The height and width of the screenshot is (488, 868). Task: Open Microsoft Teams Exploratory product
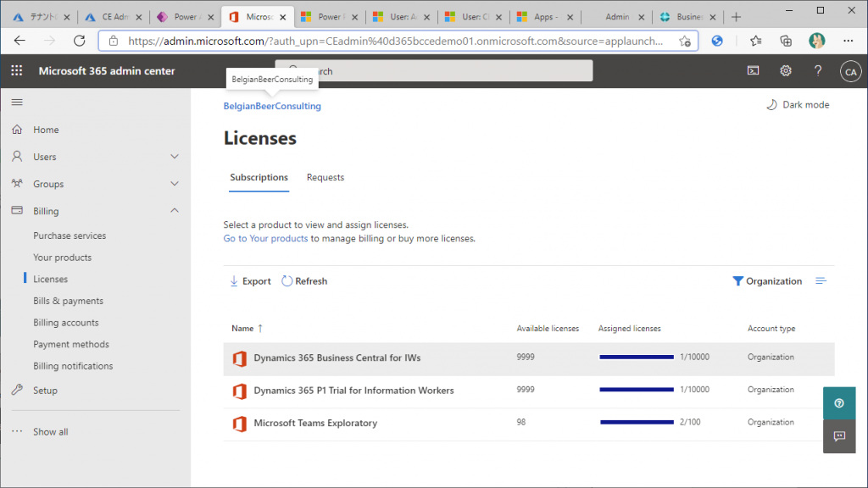(x=315, y=424)
